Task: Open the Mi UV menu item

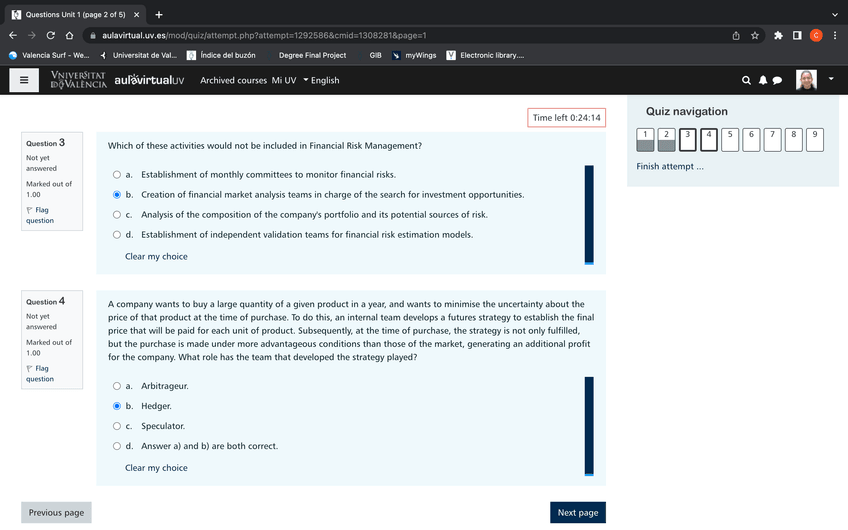Action: (284, 80)
